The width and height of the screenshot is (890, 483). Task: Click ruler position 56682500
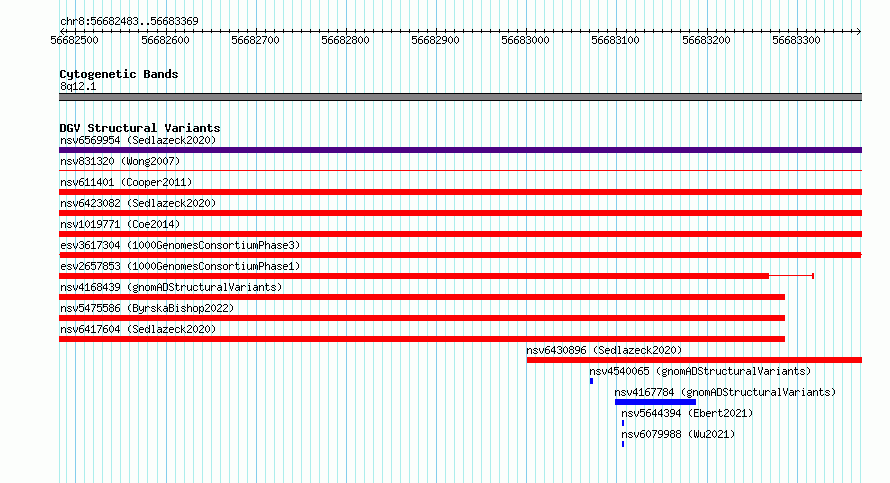coord(74,40)
